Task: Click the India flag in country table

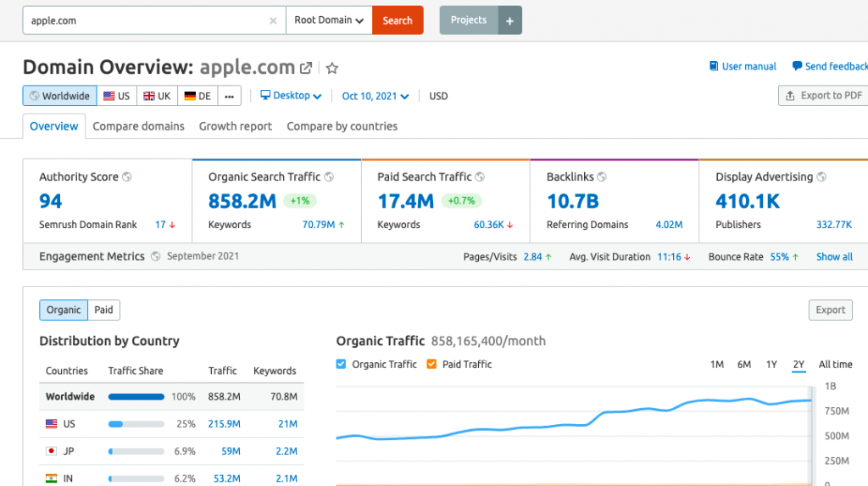Action: (51, 478)
